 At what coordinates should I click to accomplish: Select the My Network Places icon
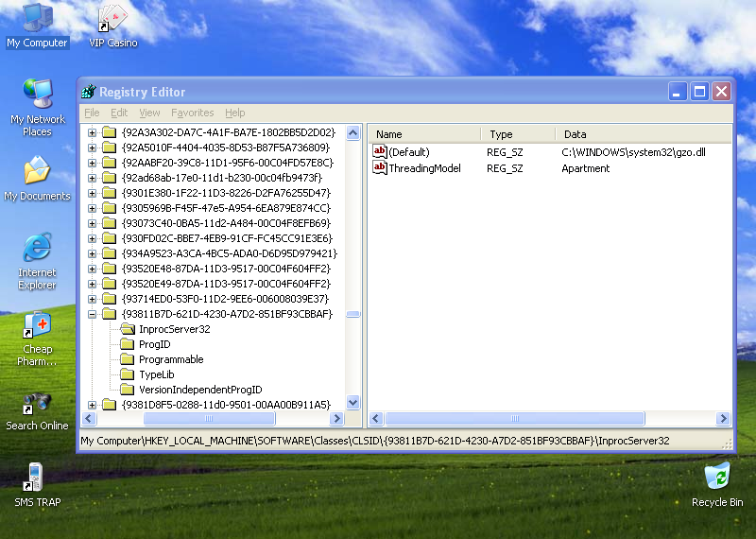[x=38, y=94]
